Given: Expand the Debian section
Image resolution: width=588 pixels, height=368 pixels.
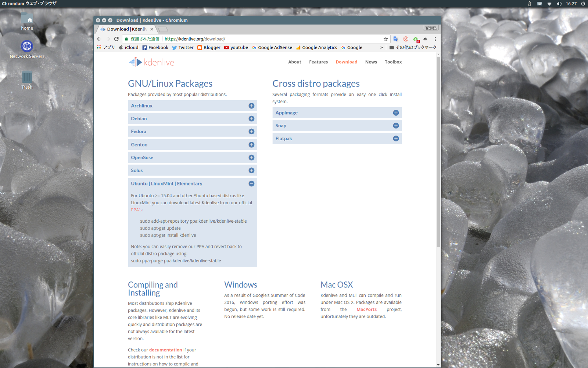Looking at the screenshot, I should coord(193,118).
